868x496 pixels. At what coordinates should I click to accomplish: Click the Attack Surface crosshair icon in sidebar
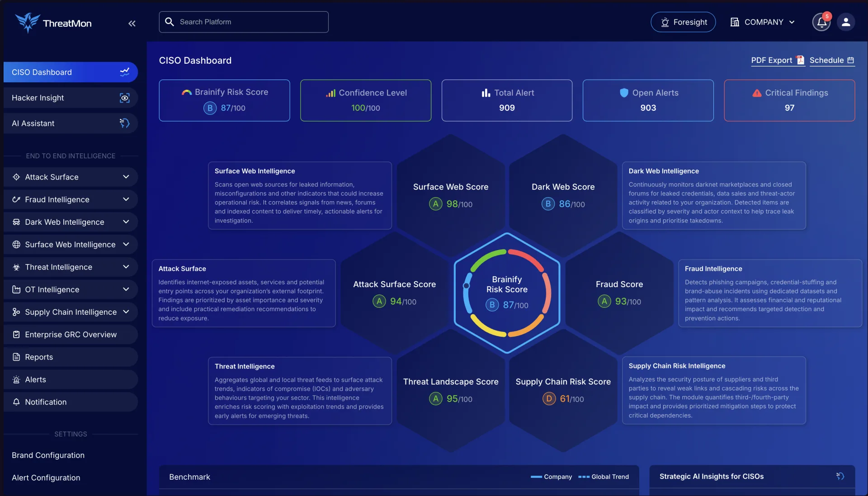[16, 177]
